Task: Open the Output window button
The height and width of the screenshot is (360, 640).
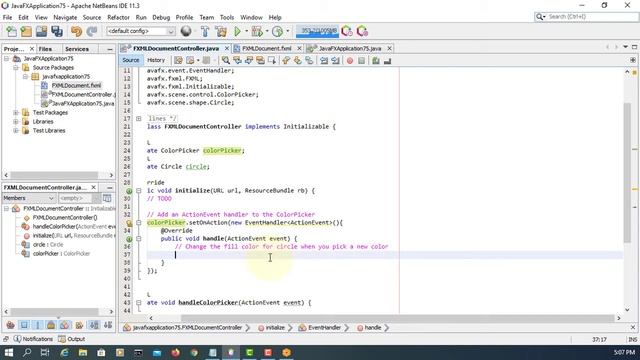Action: pyautogui.click(x=71, y=339)
